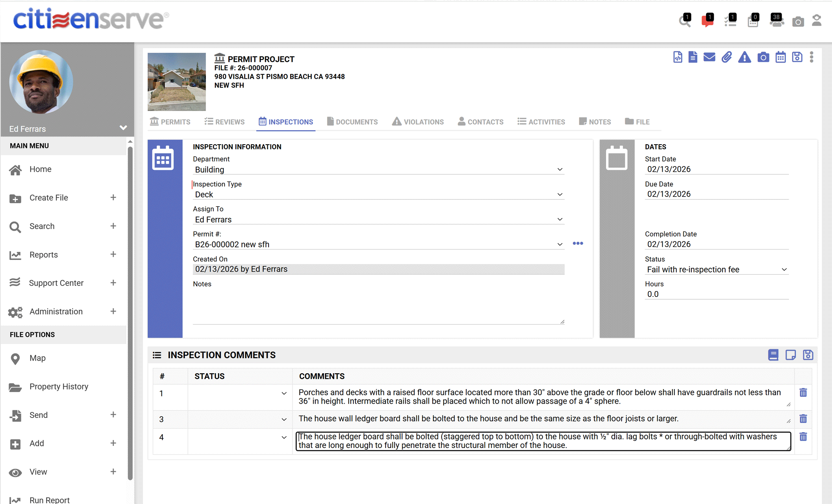Click the red chat notification icon

[x=707, y=21]
